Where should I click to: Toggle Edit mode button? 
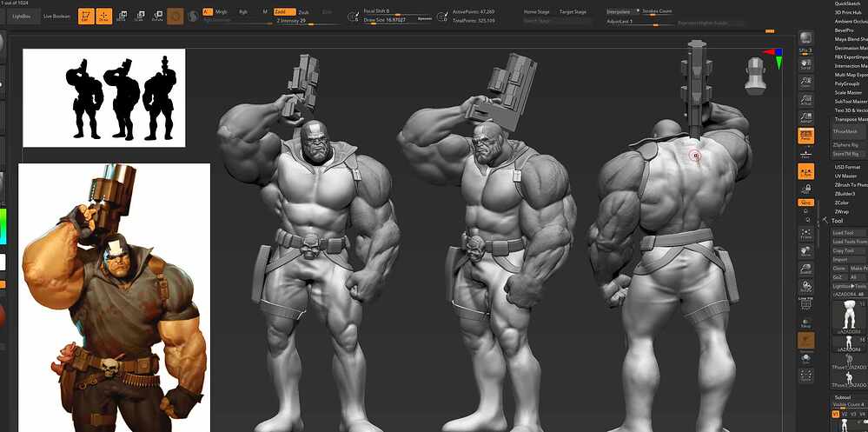click(86, 16)
